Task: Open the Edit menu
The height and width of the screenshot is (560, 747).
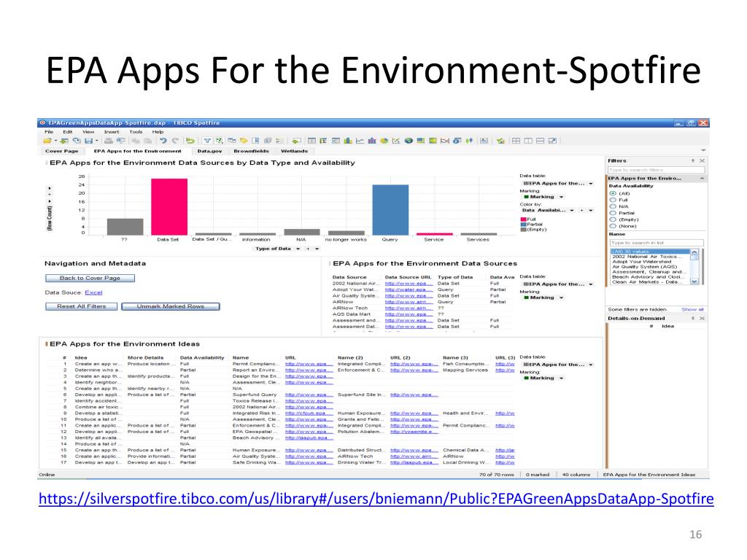Action: coord(68,132)
